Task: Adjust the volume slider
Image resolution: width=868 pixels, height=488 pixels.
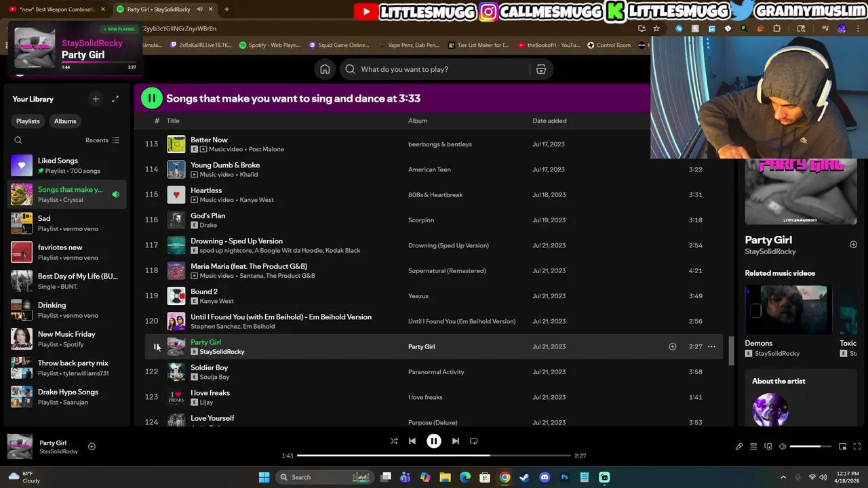Action: coord(810,447)
